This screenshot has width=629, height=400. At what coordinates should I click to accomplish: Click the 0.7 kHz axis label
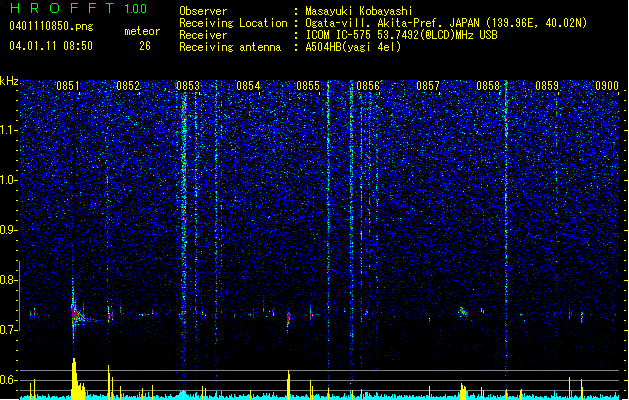9,330
